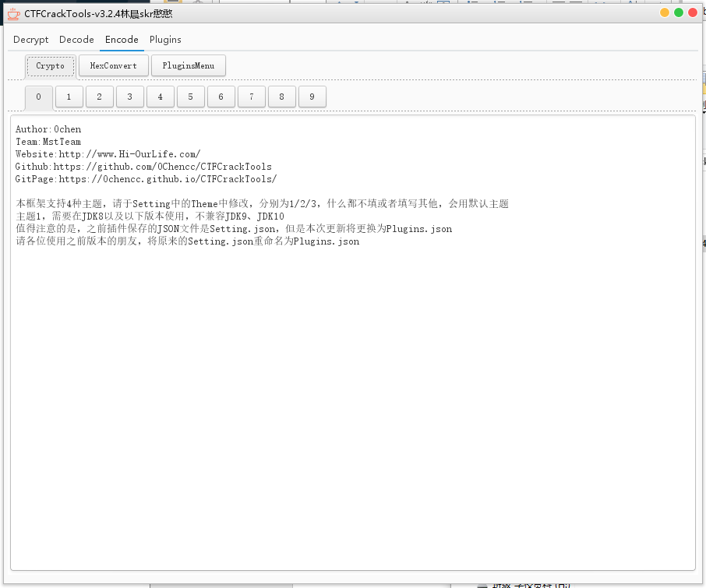
Task: Select numbered tab 8
Action: pyautogui.click(x=282, y=97)
